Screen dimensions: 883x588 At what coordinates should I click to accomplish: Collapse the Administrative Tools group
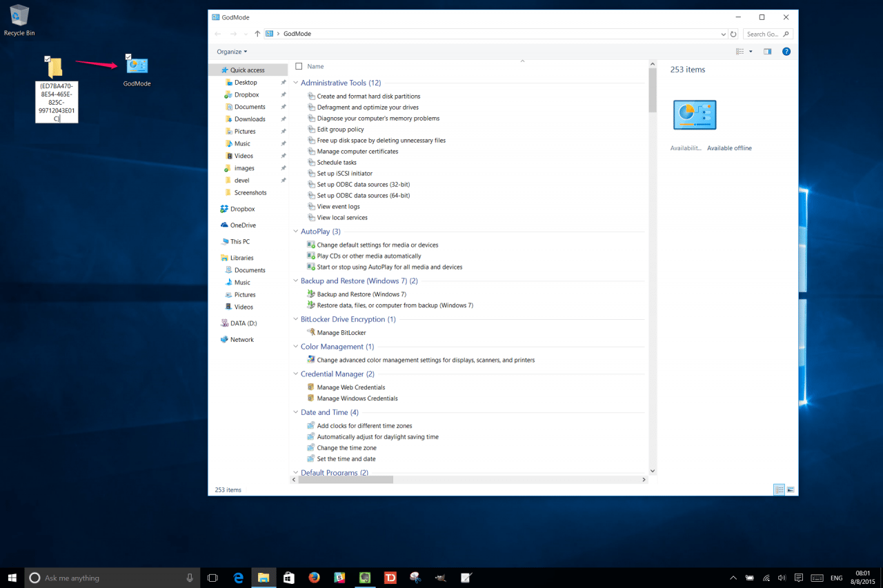[296, 83]
